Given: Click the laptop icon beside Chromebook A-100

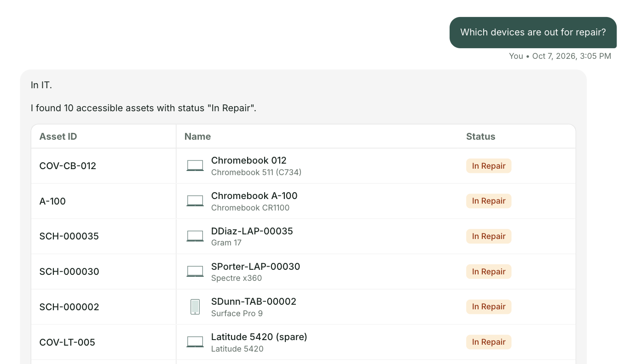Looking at the screenshot, I should coord(195,201).
